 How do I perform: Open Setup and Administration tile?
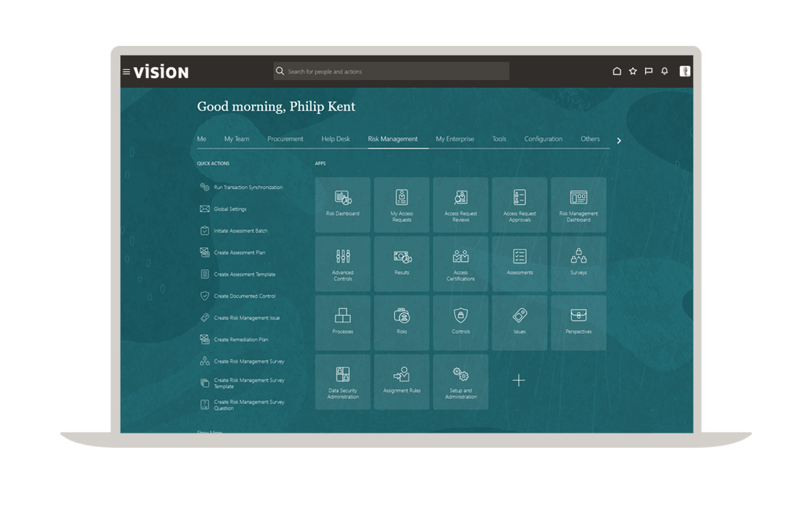pyautogui.click(x=460, y=381)
